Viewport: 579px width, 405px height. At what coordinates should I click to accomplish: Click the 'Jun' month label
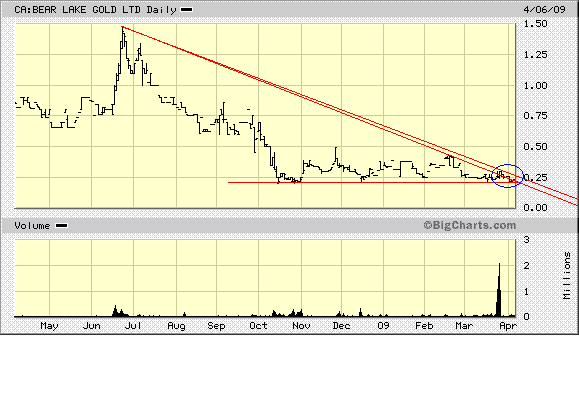click(x=92, y=326)
